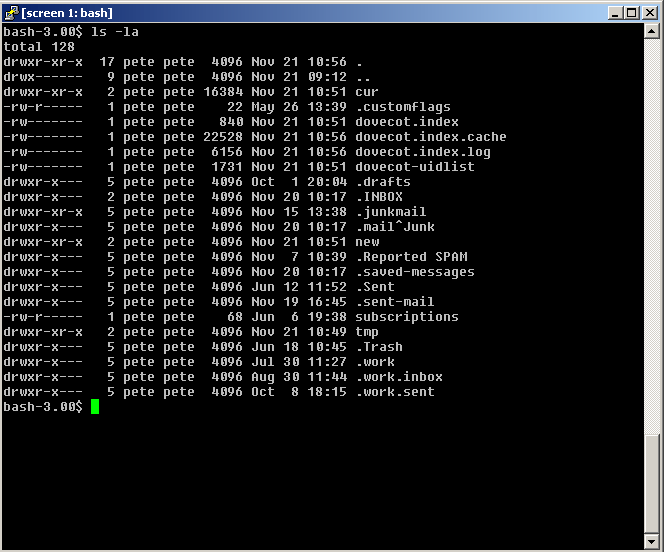Click the title text "[screen 1: bash]"

click(x=67, y=13)
